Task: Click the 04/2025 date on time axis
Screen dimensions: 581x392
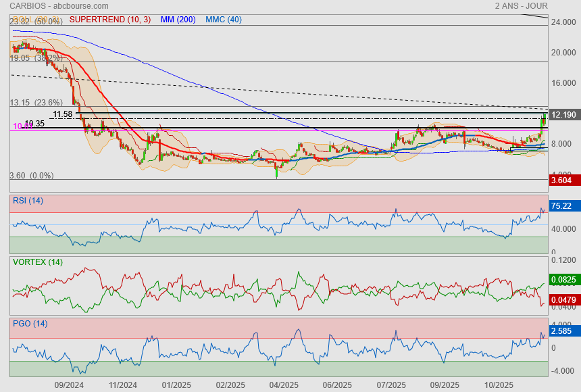Action: 284,385
